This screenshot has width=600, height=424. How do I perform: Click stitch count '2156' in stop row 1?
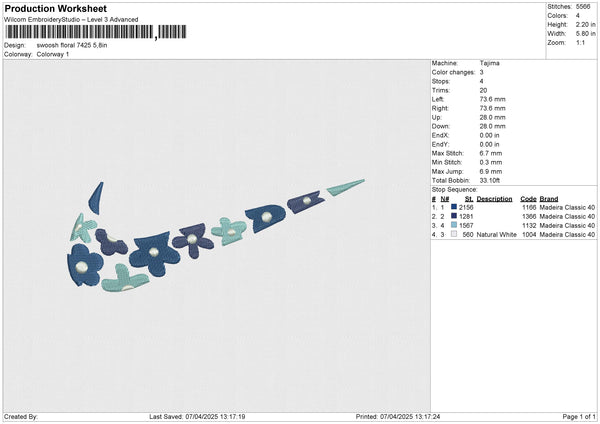[x=466, y=207]
